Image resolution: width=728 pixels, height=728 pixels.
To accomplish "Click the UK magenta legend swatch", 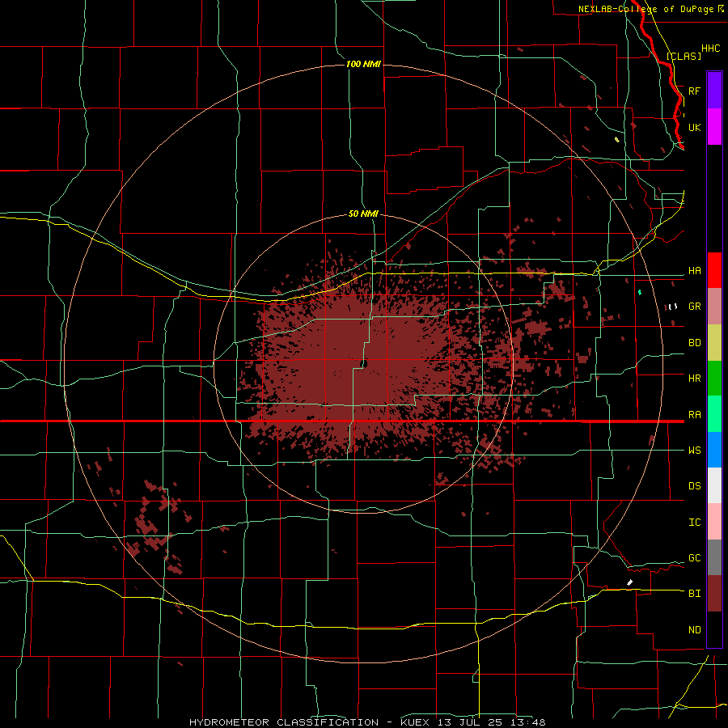I will (714, 127).
